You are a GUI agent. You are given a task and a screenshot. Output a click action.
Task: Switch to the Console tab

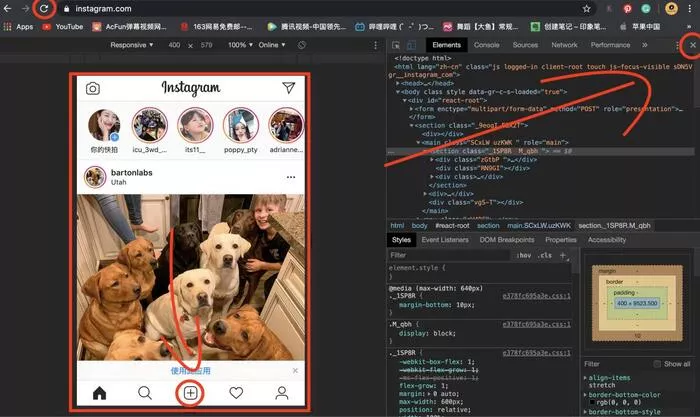click(487, 45)
